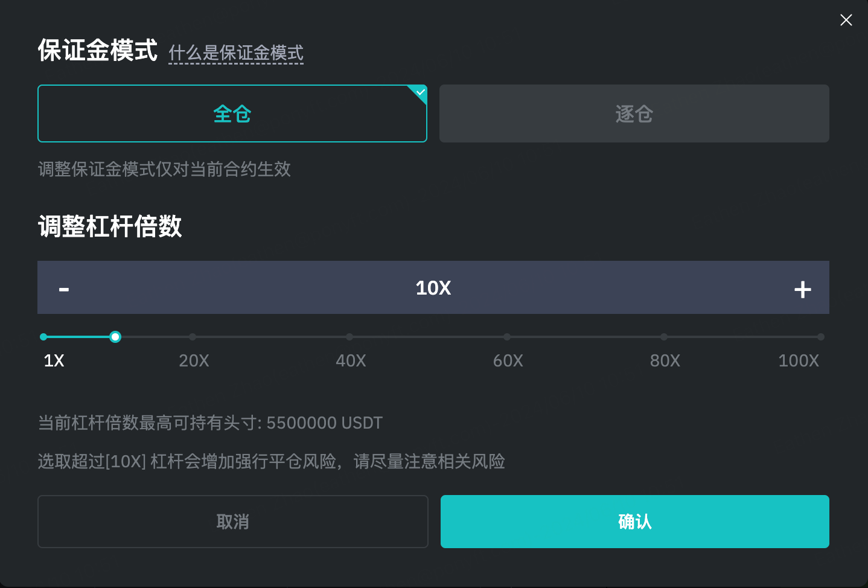Open the 什么是保证金模式 help link

click(235, 54)
